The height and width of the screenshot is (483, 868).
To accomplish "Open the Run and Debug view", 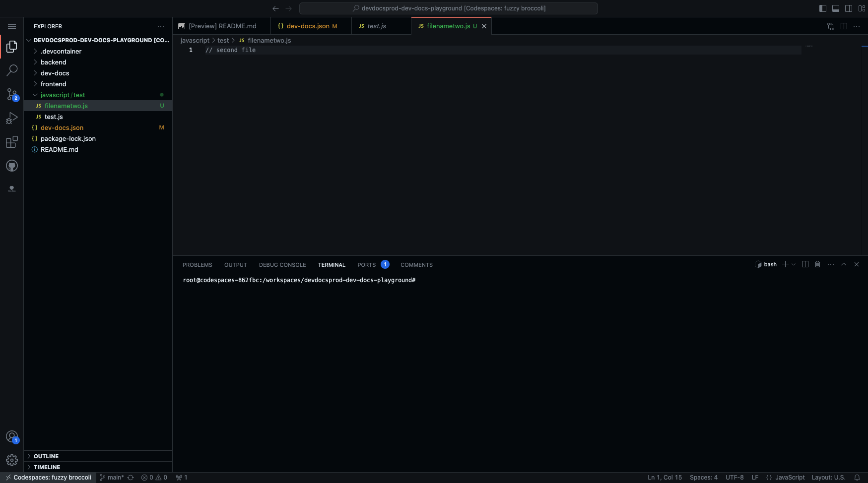I will click(12, 118).
